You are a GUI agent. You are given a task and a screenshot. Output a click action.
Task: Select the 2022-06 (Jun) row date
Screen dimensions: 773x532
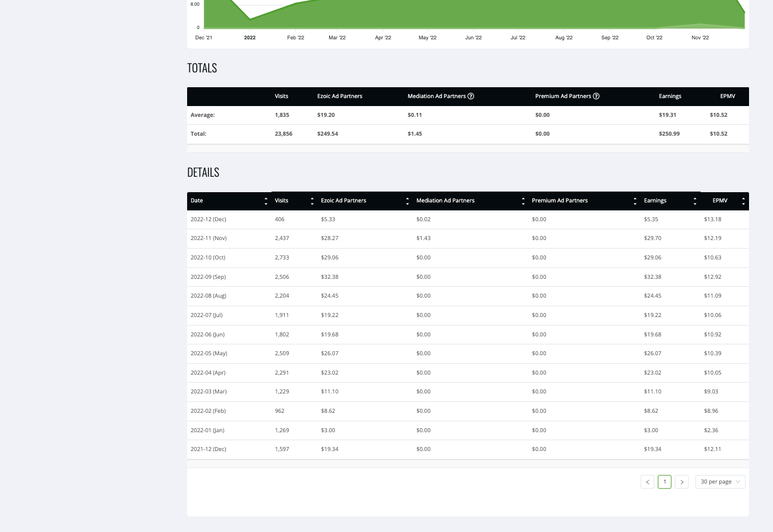(x=208, y=335)
